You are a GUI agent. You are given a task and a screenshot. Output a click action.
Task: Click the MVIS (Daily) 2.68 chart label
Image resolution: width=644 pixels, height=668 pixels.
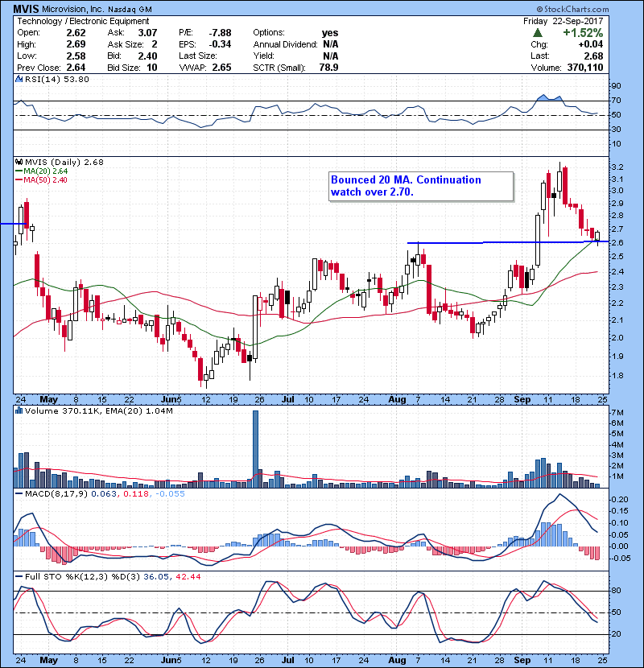[64, 163]
